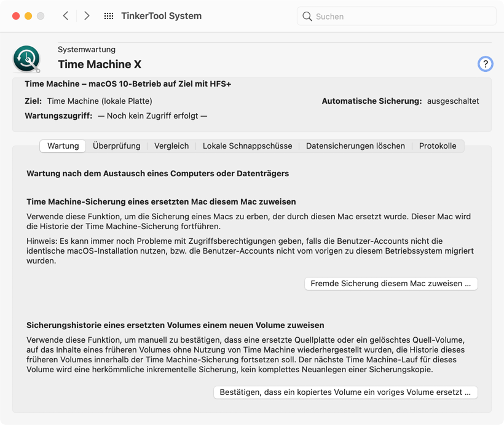Select the Wartung tab
Viewport: 504px width, 425px height.
(63, 146)
